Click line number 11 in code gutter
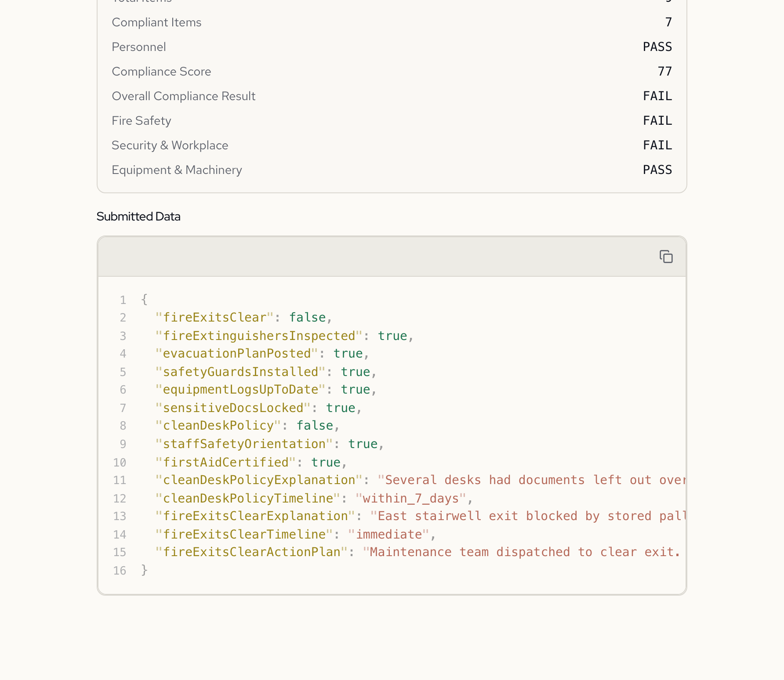 tap(120, 481)
